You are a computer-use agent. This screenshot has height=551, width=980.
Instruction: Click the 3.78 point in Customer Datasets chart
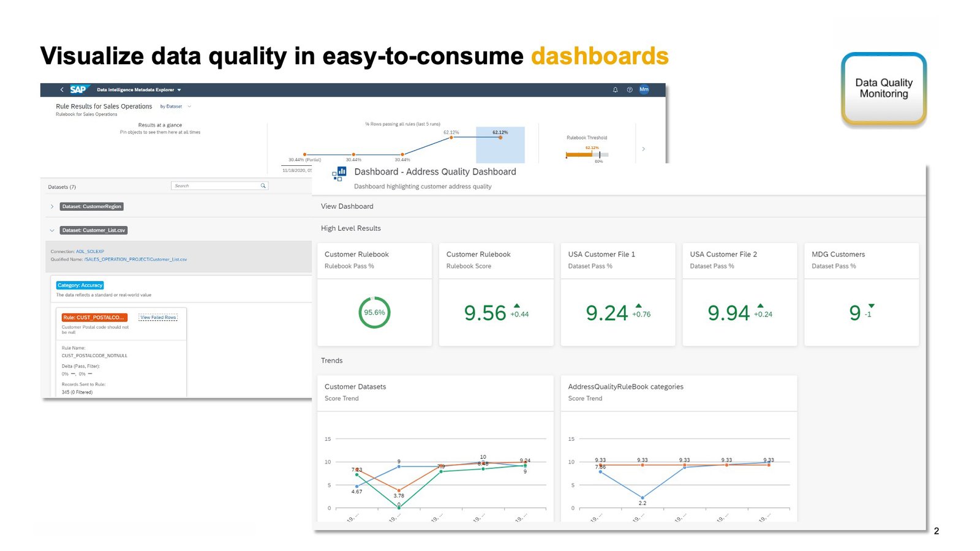(399, 490)
